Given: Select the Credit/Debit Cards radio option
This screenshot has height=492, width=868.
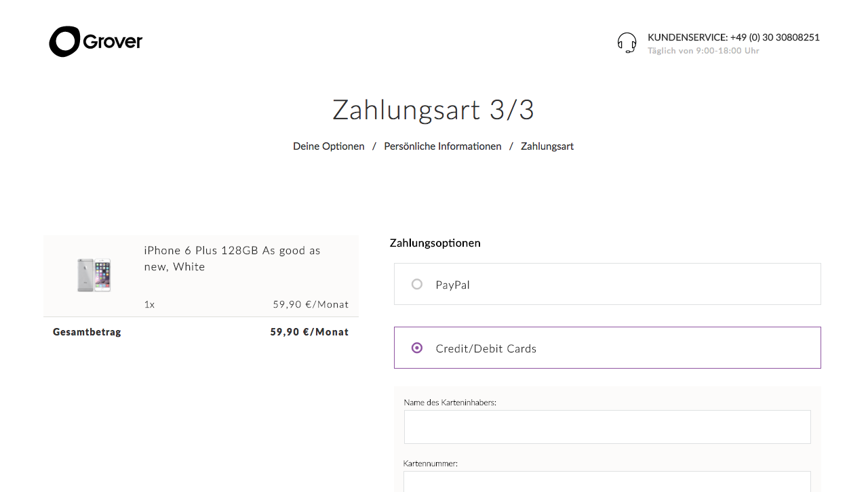Looking at the screenshot, I should pos(417,348).
